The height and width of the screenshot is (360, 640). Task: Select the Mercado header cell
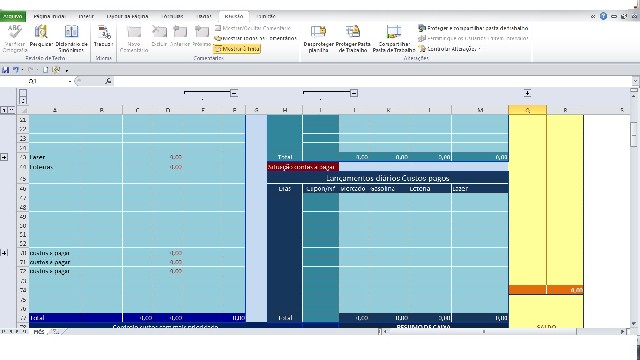[x=353, y=189]
